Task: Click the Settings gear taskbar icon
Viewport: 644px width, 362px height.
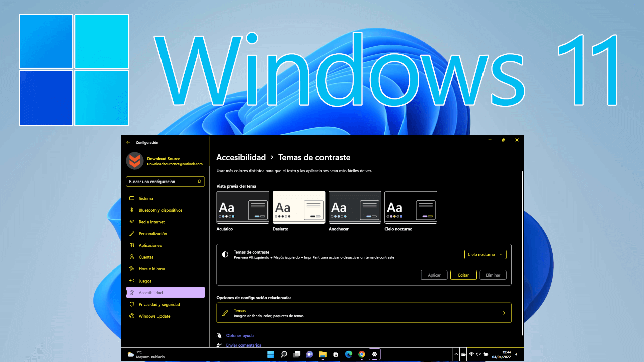Action: pos(374,354)
